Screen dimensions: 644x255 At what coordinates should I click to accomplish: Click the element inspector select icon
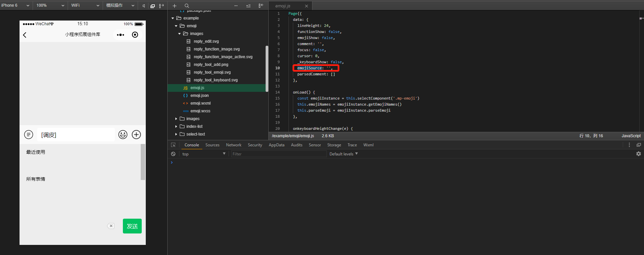[173, 145]
